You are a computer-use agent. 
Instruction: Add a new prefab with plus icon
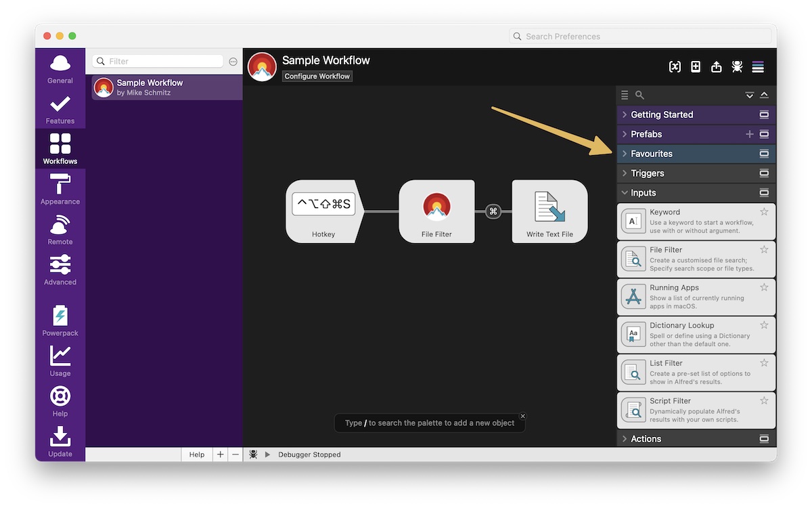click(750, 134)
